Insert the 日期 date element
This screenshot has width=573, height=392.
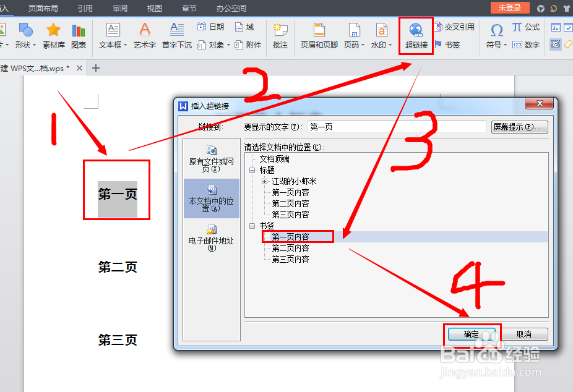[209, 27]
